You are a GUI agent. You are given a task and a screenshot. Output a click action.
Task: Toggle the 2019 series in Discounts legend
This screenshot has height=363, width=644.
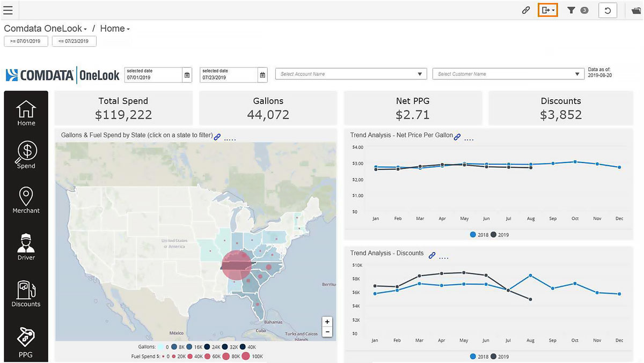tap(500, 357)
